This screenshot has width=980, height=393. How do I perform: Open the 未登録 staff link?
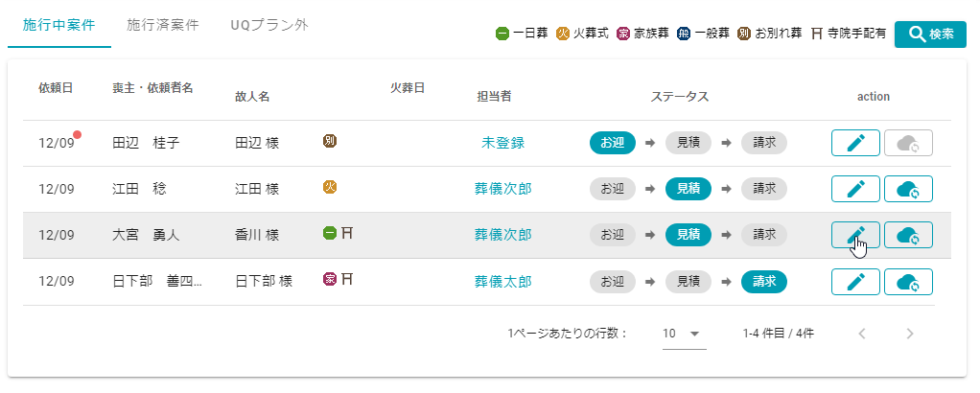502,143
